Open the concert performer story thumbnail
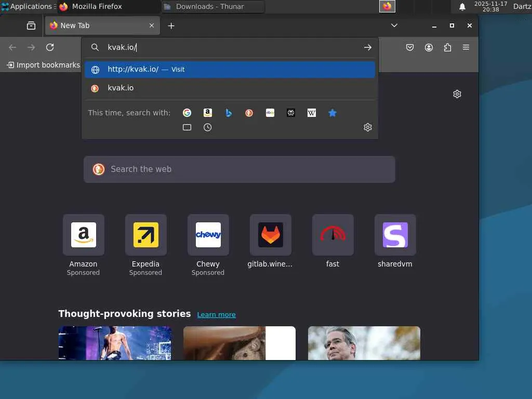 click(115, 343)
